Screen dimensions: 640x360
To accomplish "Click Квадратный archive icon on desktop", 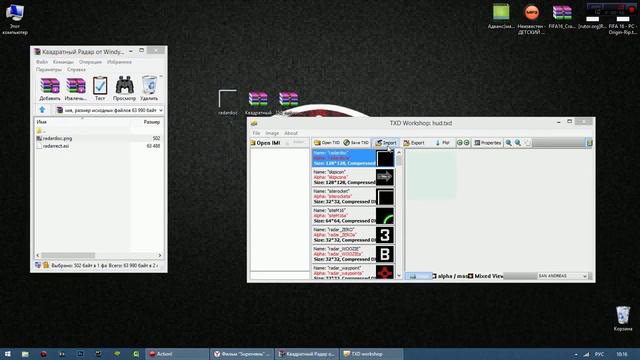I will [x=258, y=102].
